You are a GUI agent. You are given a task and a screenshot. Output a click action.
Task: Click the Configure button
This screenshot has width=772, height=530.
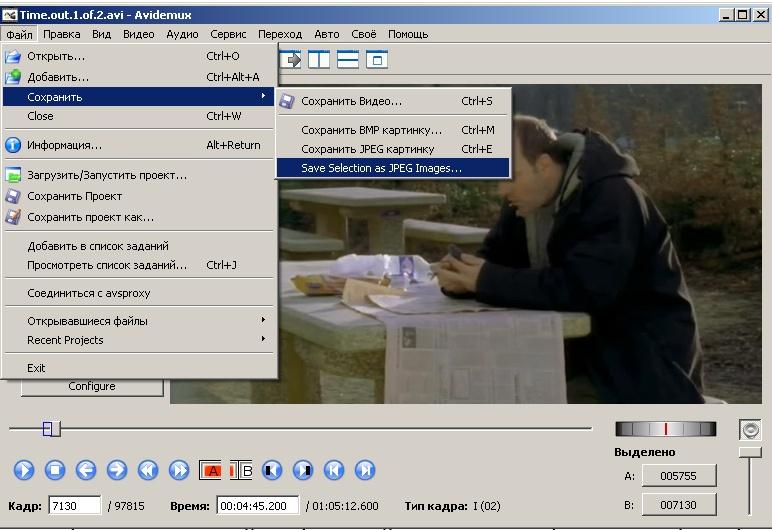(92, 387)
